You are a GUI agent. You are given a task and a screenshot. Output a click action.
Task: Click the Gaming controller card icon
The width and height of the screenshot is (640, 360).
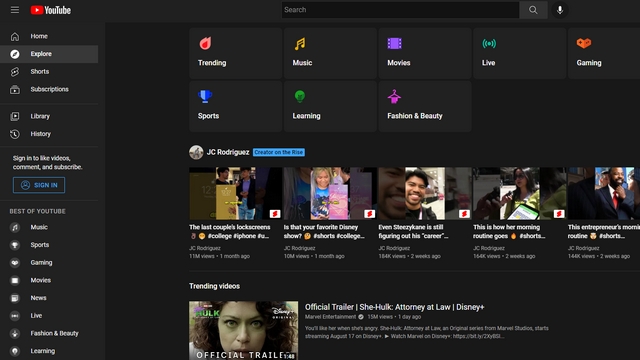[584, 43]
